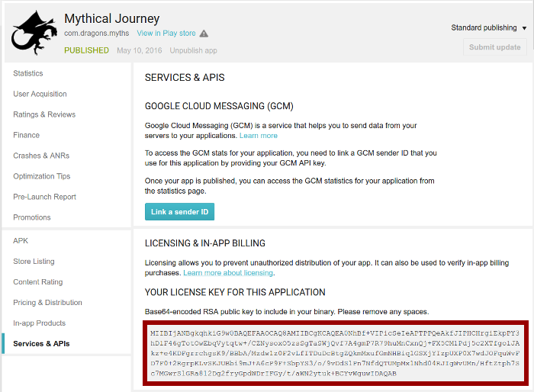534x392 pixels.
Task: Open In-app Products page
Action: [39, 323]
